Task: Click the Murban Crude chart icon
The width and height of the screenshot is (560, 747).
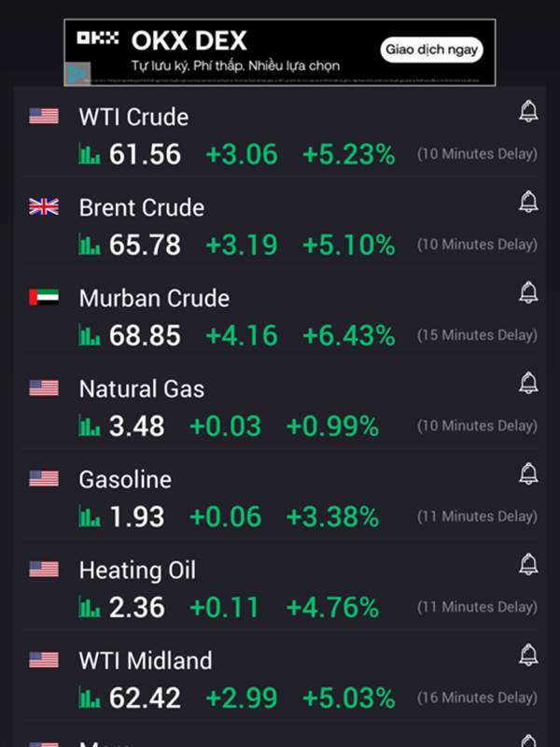Action: pyautogui.click(x=91, y=336)
